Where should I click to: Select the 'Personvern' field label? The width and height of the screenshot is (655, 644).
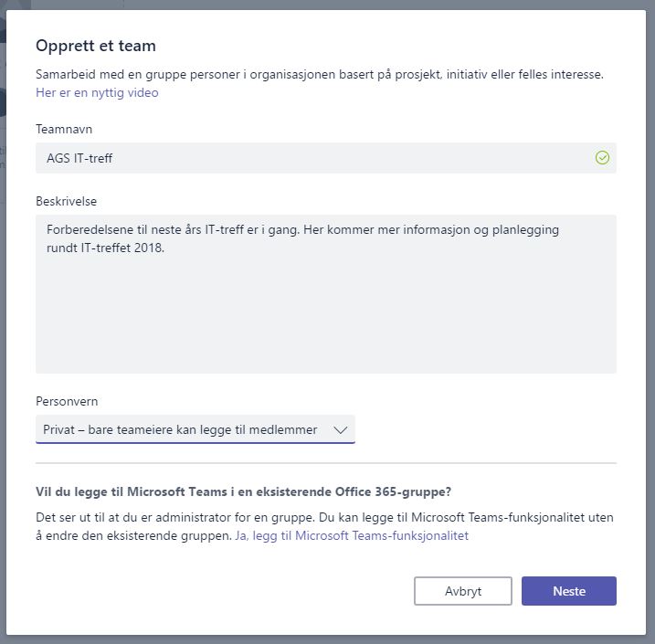tap(67, 401)
